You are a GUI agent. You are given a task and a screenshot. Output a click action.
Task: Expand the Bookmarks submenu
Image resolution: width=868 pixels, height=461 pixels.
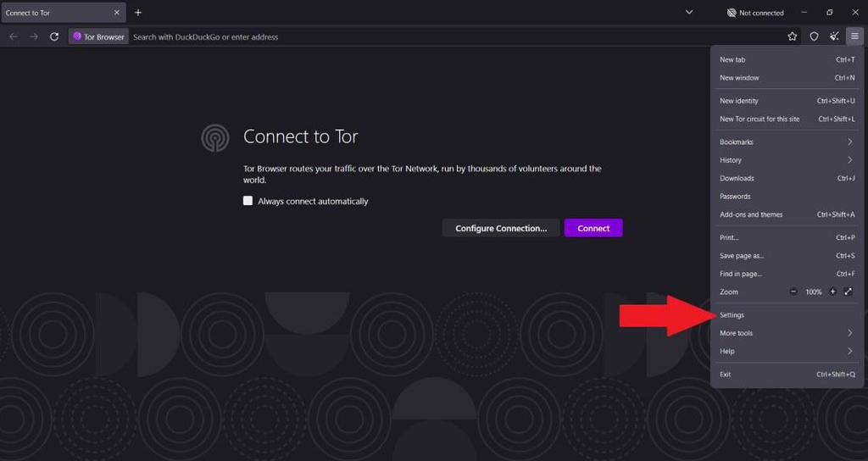787,142
